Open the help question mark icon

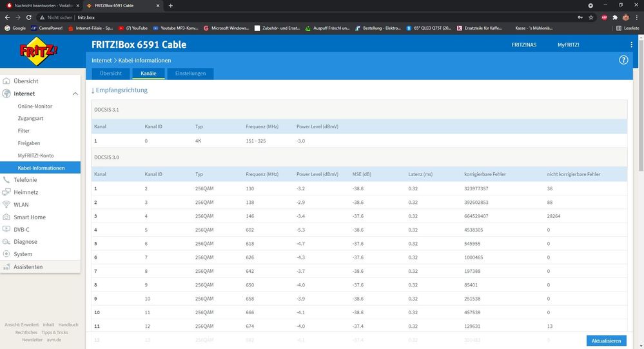623,60
